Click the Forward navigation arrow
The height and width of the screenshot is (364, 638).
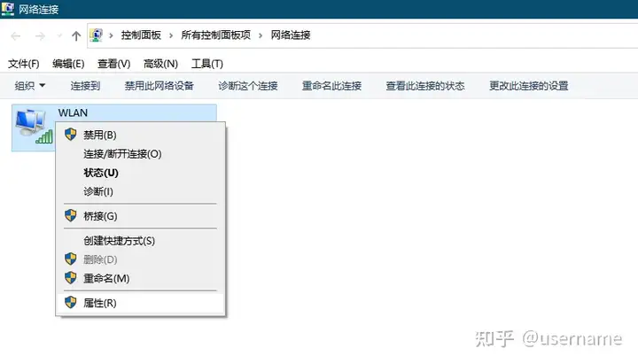(40, 36)
